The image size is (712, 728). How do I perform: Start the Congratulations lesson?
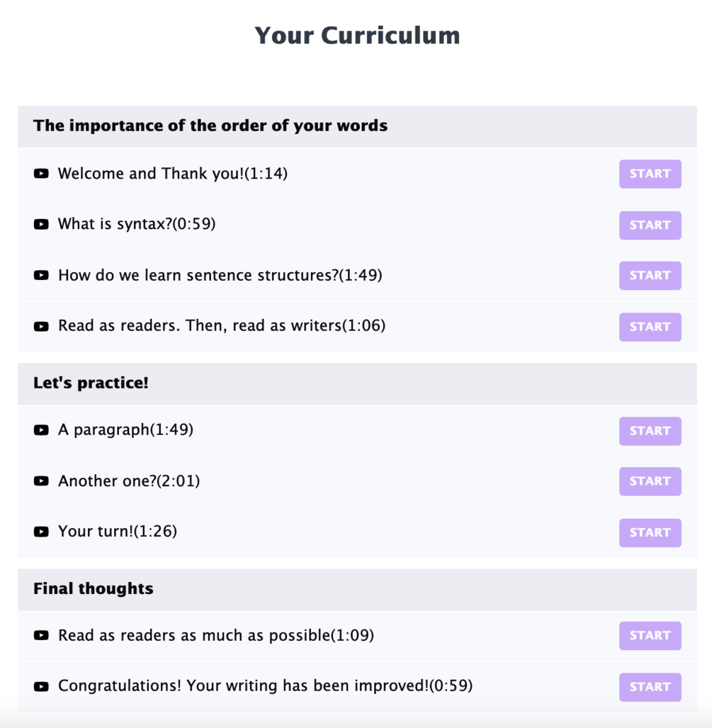pos(650,687)
